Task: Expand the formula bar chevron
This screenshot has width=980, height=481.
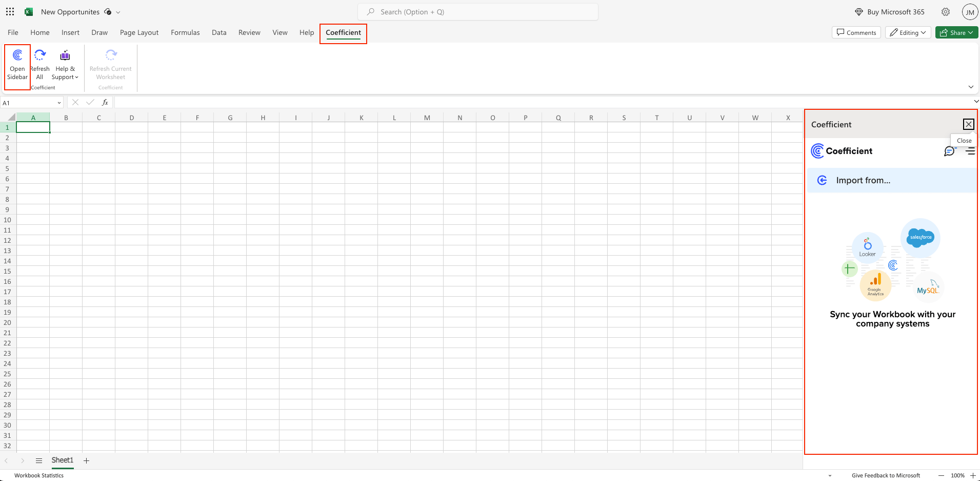Action: coord(976,101)
